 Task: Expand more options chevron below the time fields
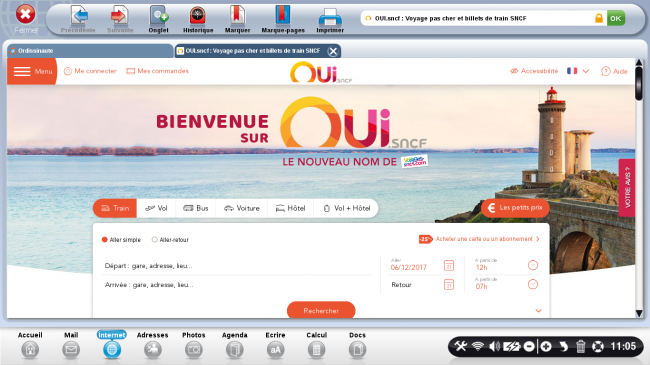pyautogui.click(x=538, y=311)
